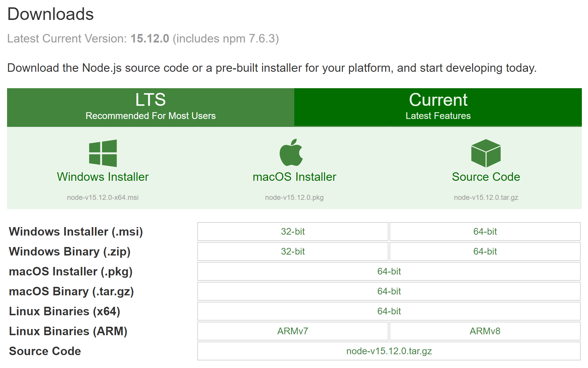Switch to the Current tab
588x368 pixels.
[x=438, y=107]
